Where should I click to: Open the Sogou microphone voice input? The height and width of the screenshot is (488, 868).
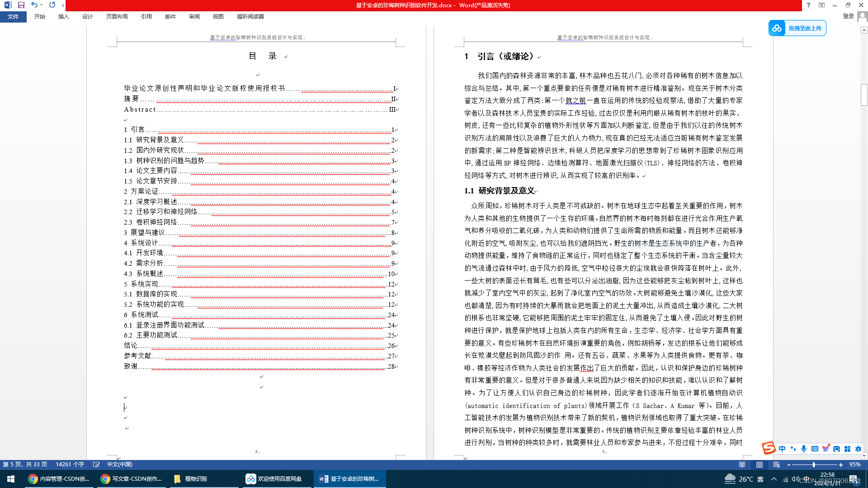click(x=804, y=449)
